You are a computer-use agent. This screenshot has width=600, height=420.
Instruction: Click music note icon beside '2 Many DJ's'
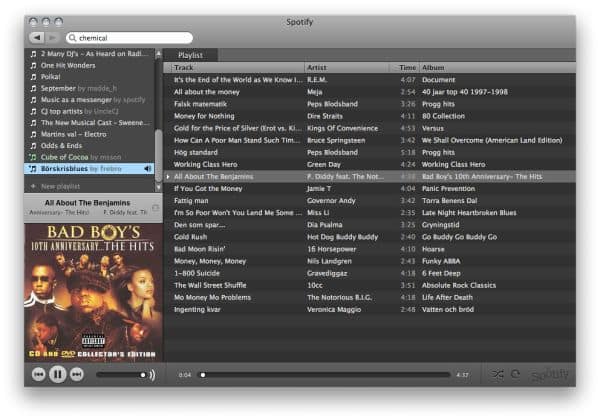pyautogui.click(x=33, y=54)
